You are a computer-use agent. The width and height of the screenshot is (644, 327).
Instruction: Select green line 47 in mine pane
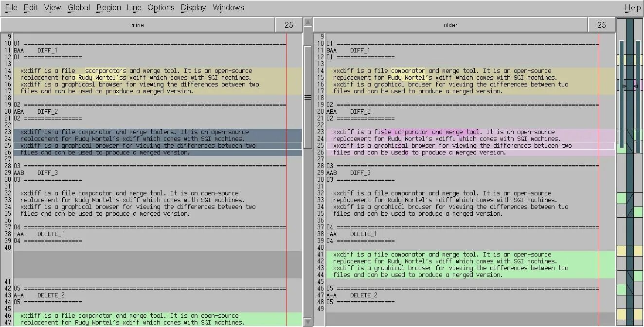click(x=158, y=323)
